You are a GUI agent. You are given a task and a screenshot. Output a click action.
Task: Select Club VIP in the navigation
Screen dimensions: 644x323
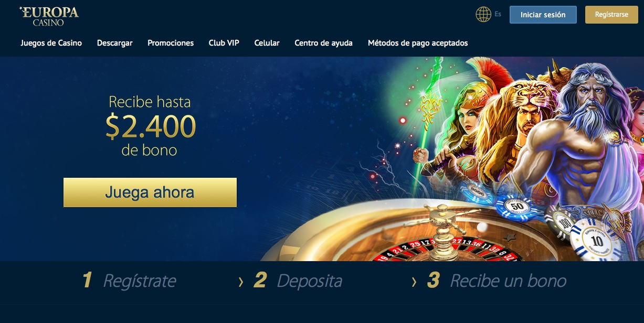[x=224, y=43]
